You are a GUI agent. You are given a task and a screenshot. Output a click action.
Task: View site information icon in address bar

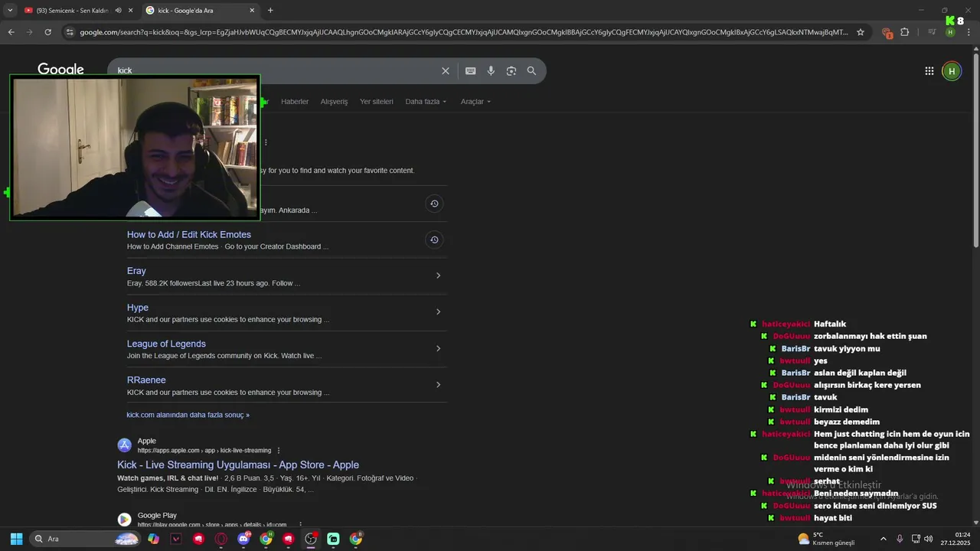(x=70, y=32)
